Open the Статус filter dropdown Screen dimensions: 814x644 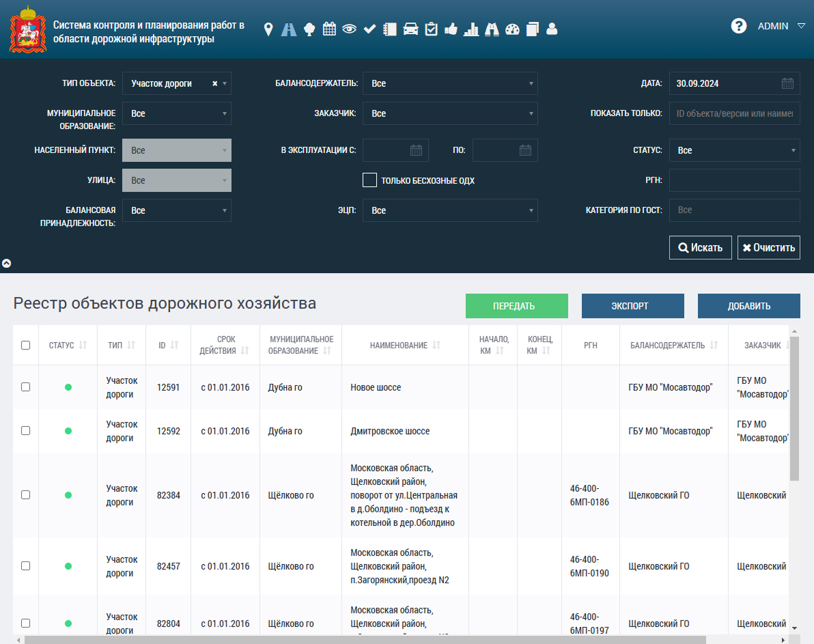point(735,150)
